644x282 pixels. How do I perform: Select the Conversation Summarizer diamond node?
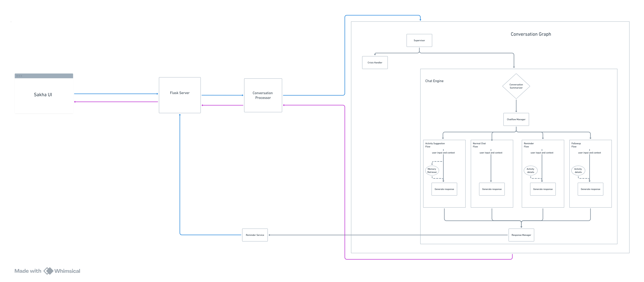(516, 86)
